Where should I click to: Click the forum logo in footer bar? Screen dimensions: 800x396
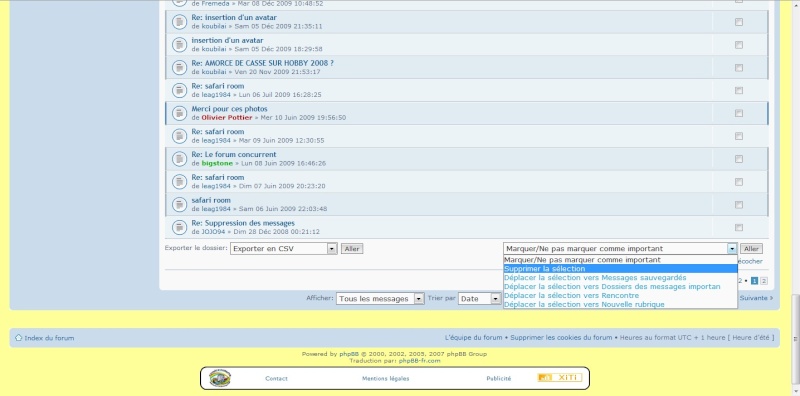pyautogui.click(x=220, y=378)
